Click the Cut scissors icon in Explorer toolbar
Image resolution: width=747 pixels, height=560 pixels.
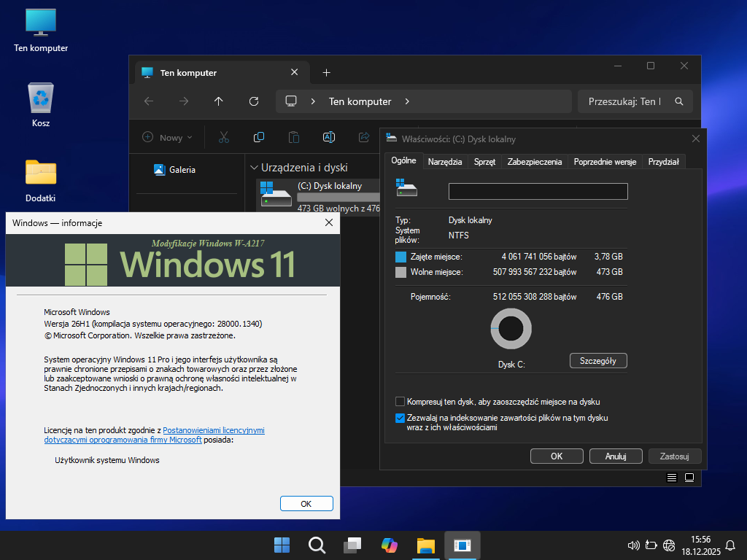(224, 137)
